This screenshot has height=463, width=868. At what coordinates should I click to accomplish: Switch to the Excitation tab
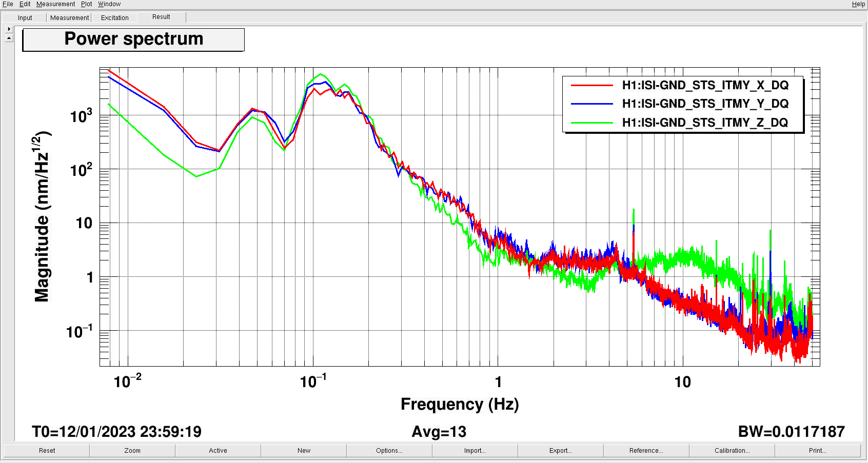point(115,18)
